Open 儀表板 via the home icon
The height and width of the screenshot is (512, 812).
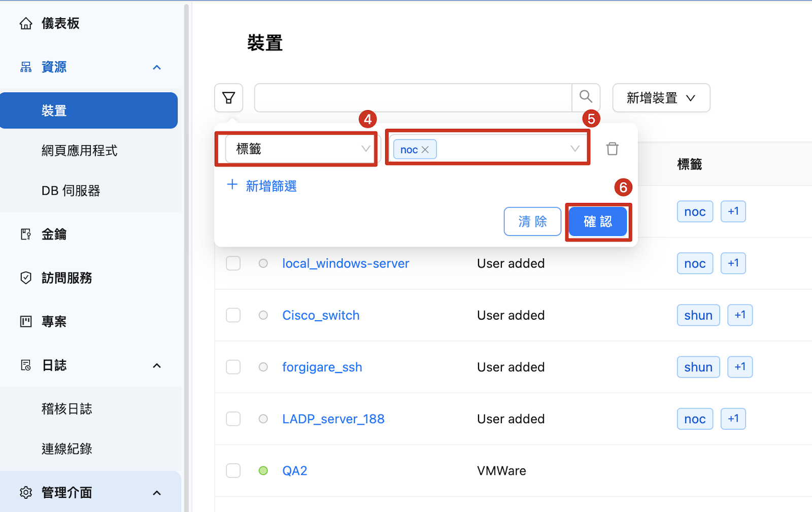[26, 23]
